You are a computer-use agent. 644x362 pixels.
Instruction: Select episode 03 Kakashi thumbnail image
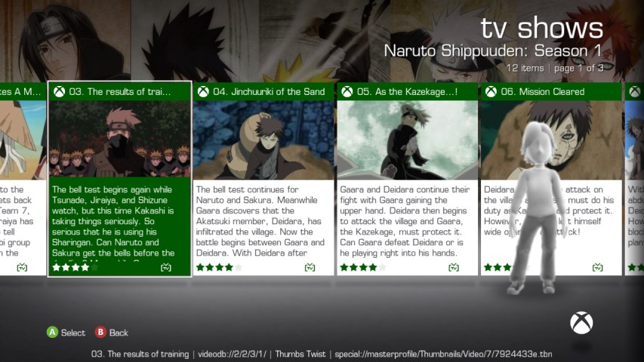120,139
